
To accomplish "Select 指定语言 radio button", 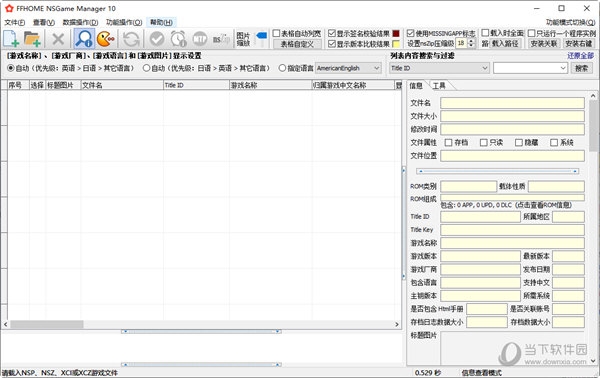I will 282,68.
